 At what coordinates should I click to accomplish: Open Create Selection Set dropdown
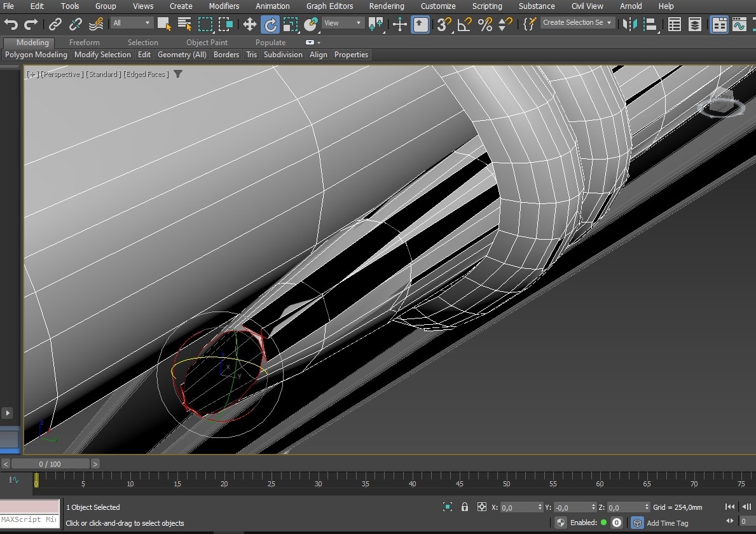click(x=577, y=23)
